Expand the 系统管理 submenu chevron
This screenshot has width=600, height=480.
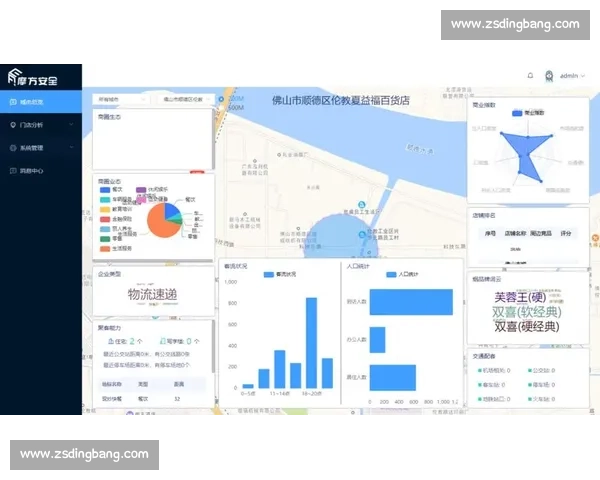tap(71, 148)
